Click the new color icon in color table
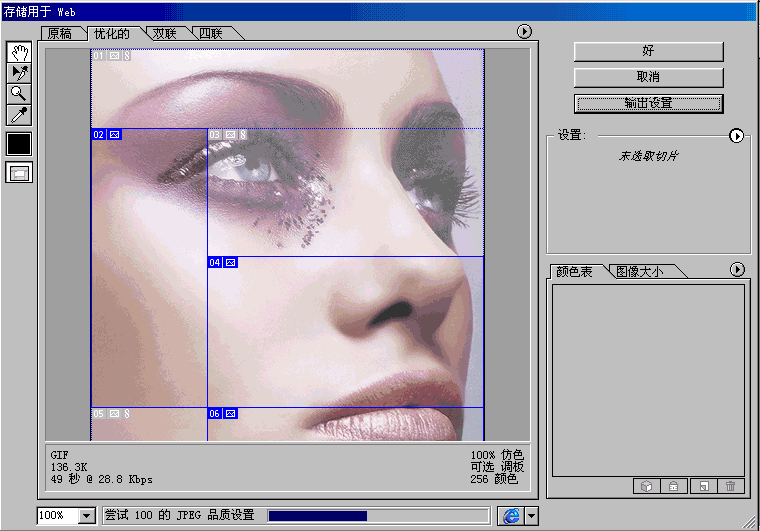760x531 pixels. (x=703, y=486)
